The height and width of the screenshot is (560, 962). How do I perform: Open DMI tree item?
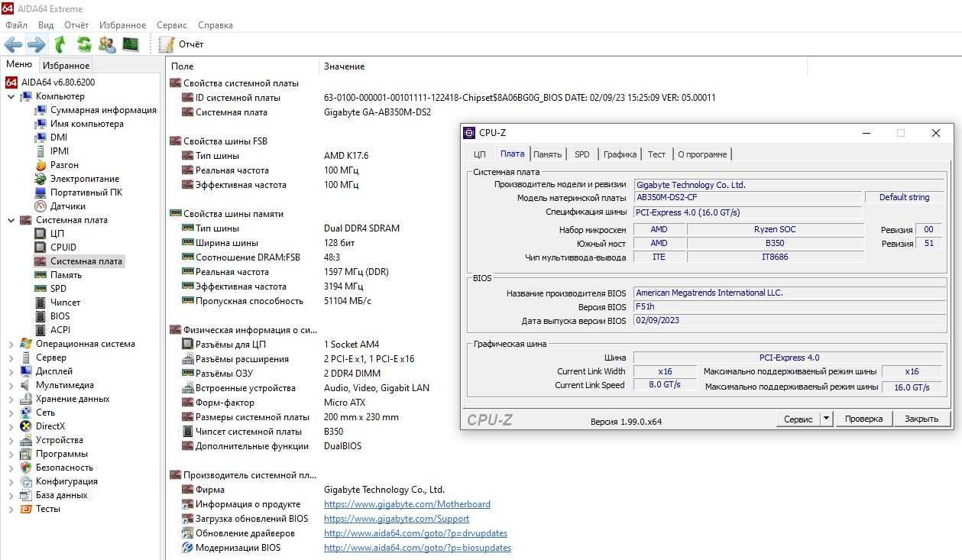point(59,138)
